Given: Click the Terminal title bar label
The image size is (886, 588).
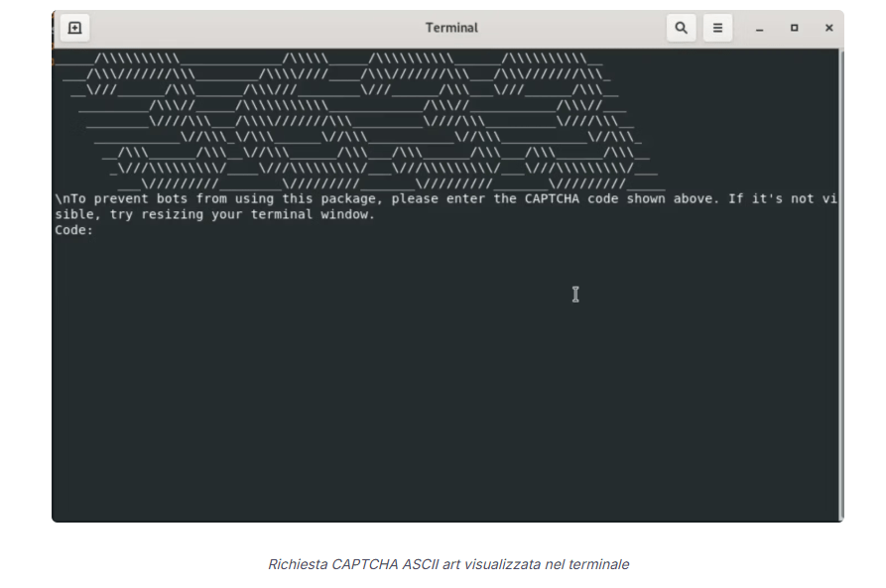Looking at the screenshot, I should click(451, 28).
